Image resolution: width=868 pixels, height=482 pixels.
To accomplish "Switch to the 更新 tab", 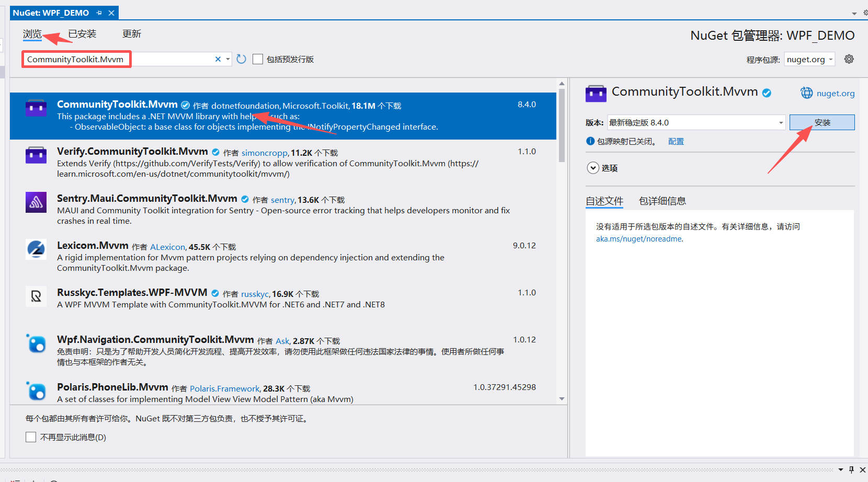I will click(132, 34).
